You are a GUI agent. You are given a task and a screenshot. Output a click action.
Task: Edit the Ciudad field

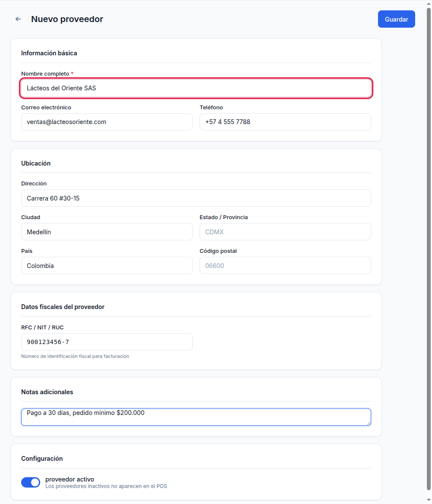[107, 232]
